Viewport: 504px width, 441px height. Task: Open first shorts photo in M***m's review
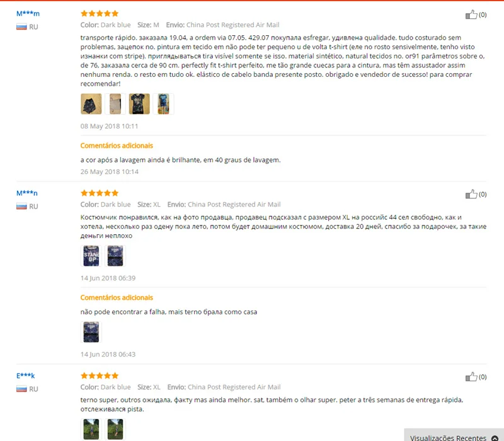(x=91, y=104)
